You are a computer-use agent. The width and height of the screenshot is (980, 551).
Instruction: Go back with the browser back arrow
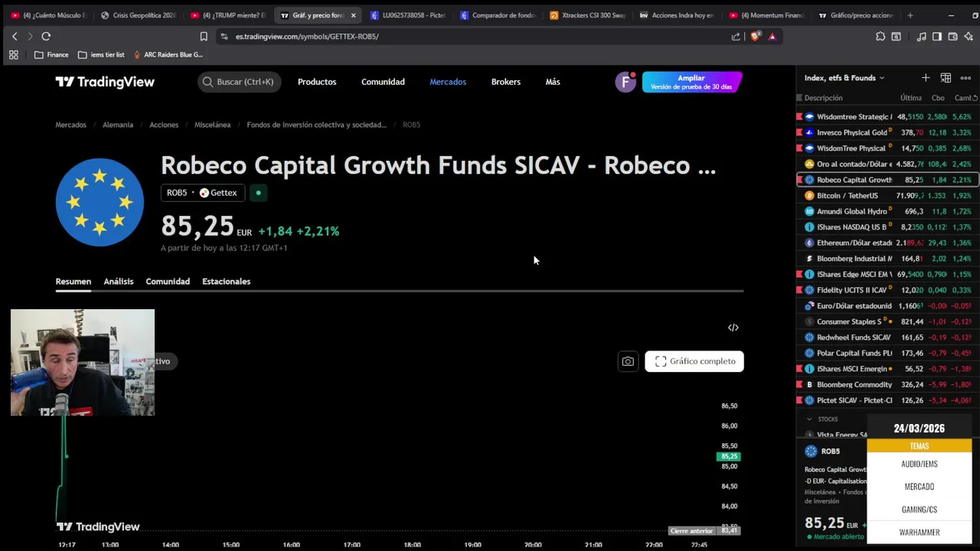pos(15,36)
